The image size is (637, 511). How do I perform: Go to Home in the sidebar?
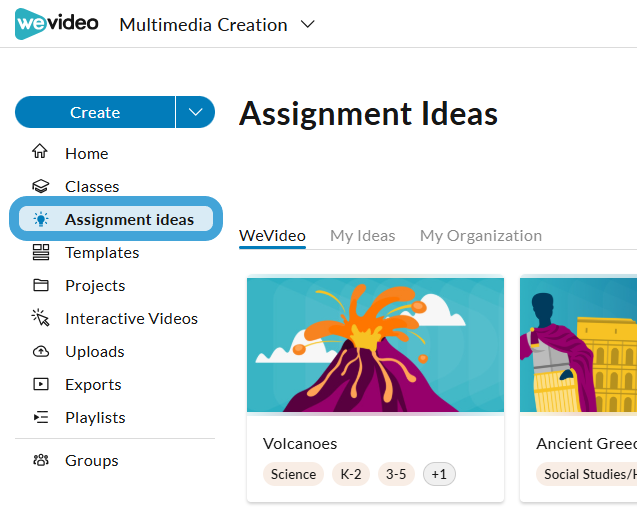coord(87,154)
